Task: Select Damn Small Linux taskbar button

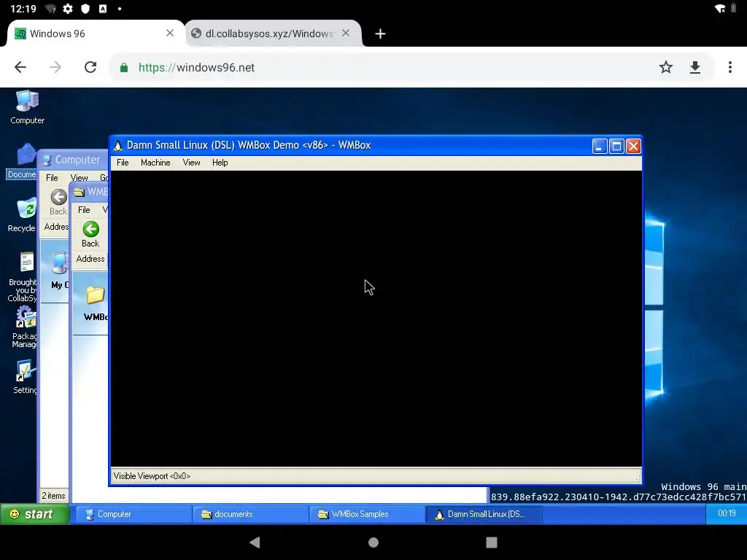Action: 484,514
